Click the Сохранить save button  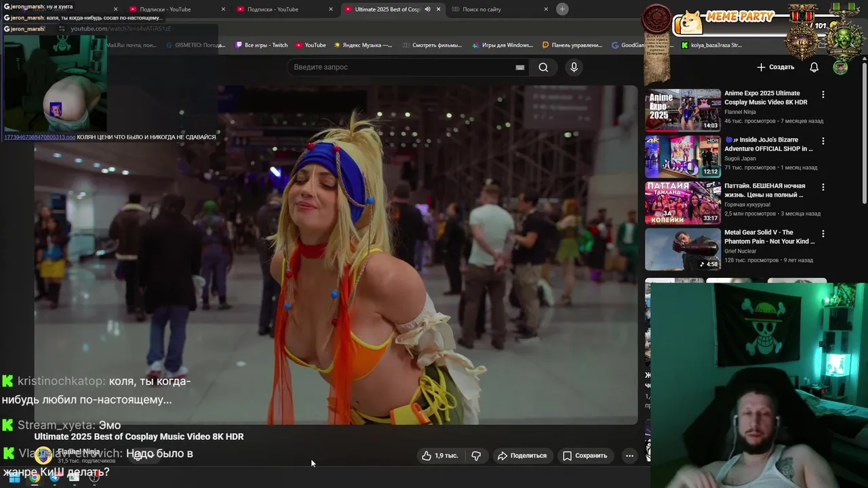click(x=585, y=455)
